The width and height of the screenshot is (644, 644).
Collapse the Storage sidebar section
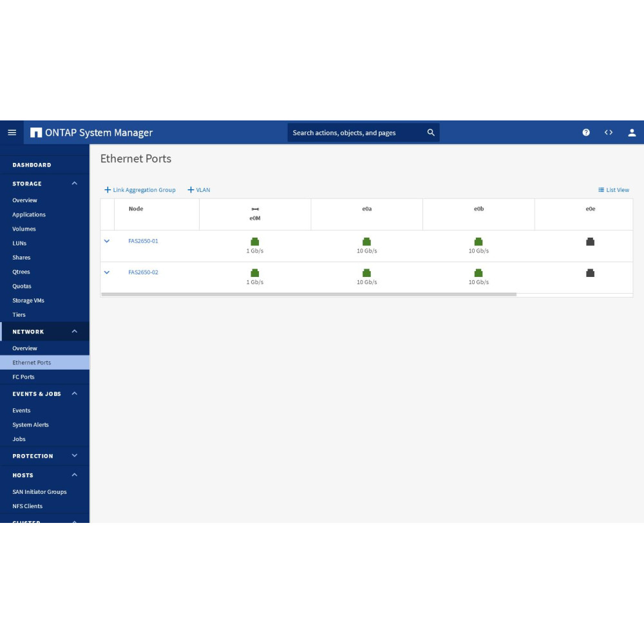75,184
